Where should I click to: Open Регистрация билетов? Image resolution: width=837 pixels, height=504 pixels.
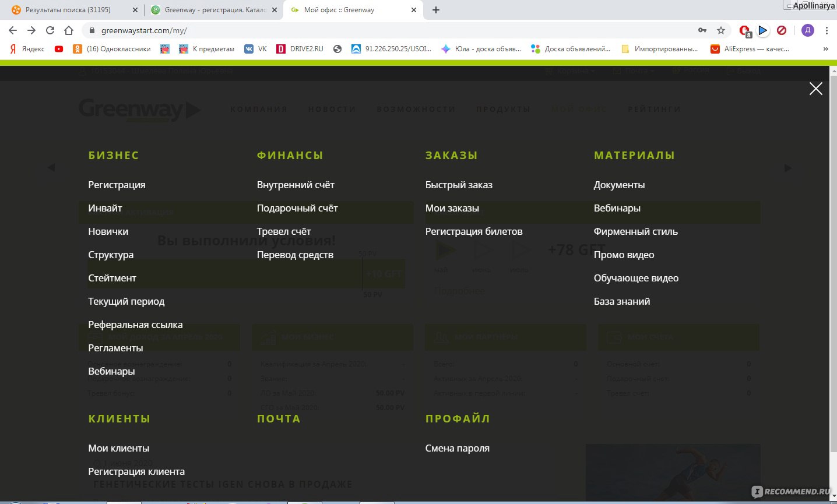474,231
